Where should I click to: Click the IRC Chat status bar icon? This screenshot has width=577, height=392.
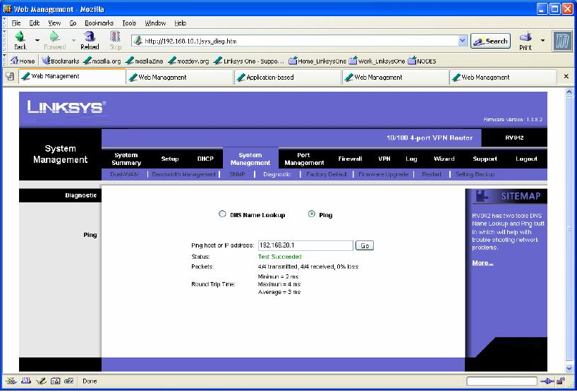(x=69, y=381)
